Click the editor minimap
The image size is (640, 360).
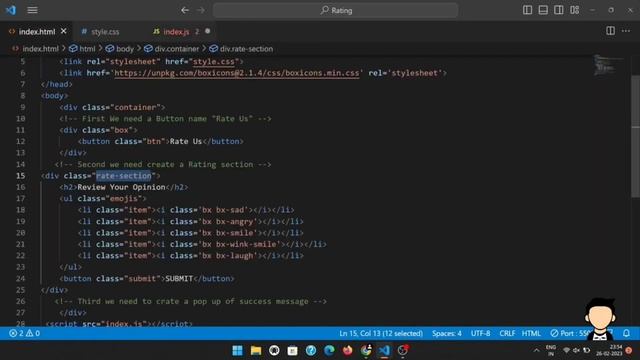coord(607,65)
